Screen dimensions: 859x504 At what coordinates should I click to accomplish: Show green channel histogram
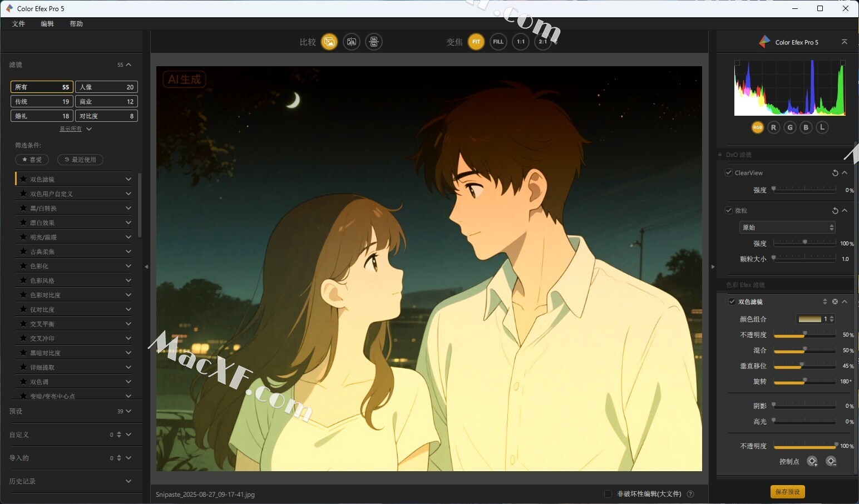tap(790, 127)
